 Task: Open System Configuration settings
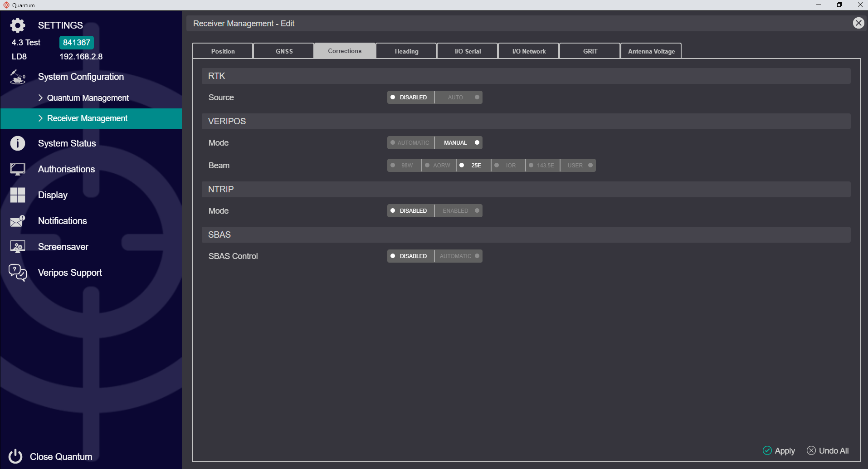pyautogui.click(x=81, y=76)
